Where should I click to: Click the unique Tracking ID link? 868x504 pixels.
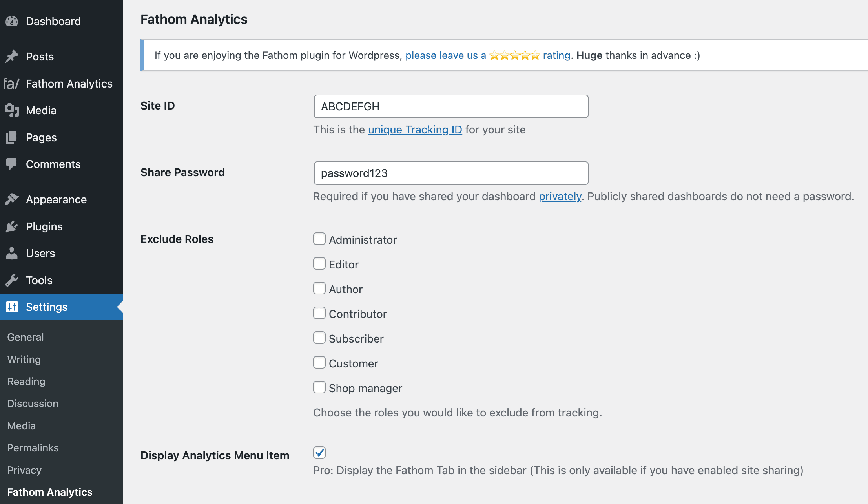click(x=416, y=129)
